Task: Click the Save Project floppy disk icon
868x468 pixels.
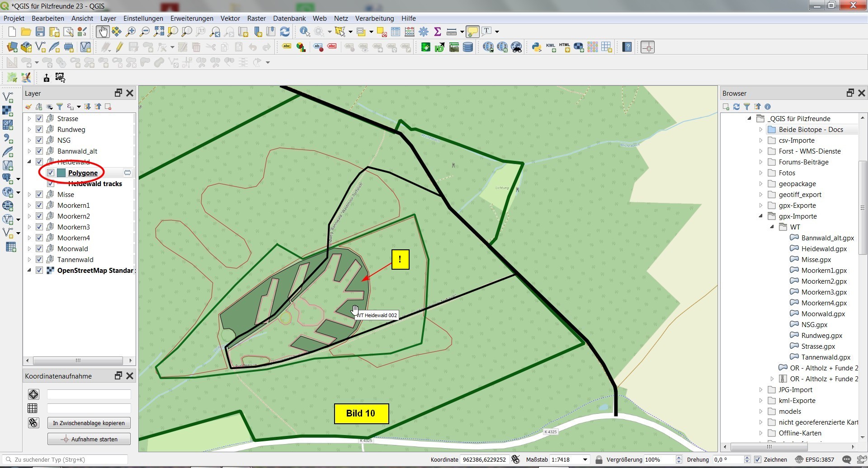Action: [x=40, y=32]
